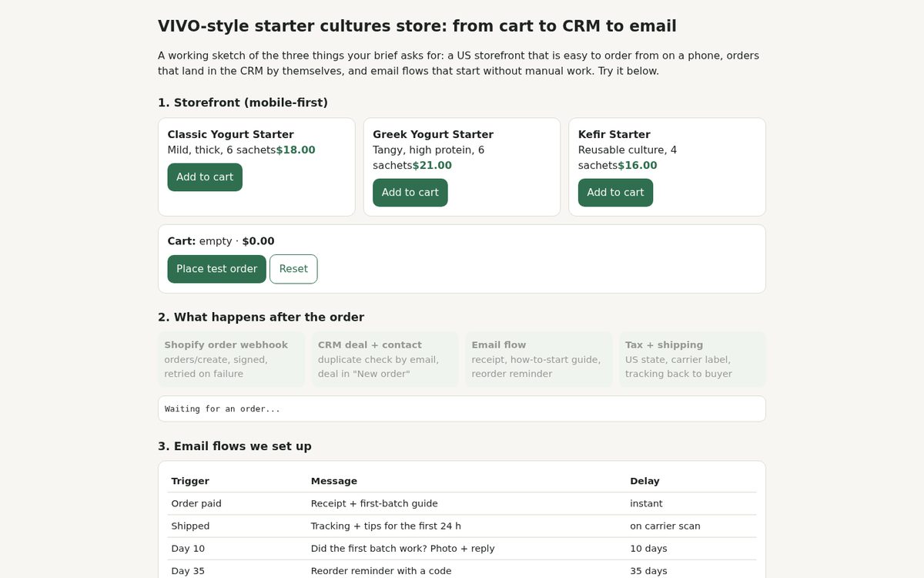
Task: Add Kefir Starter to cart
Action: 615,193
